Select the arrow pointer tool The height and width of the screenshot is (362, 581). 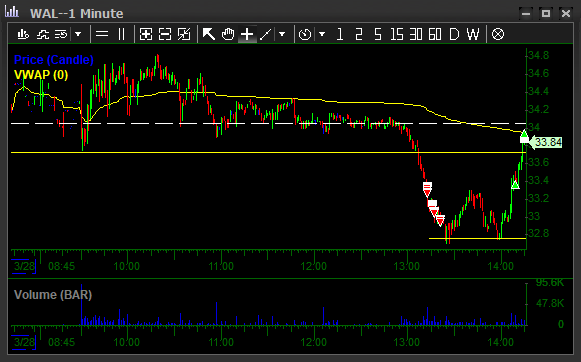pos(209,34)
